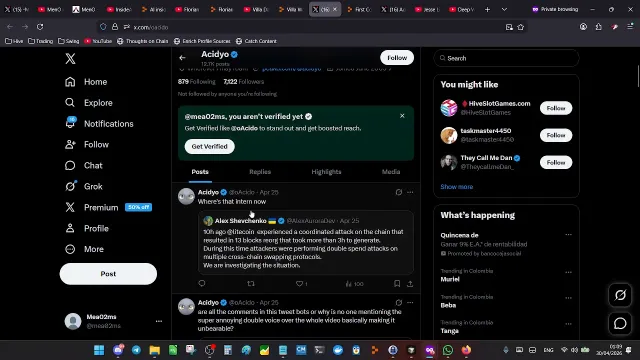
Task: Repost 'Where's that intern now' post
Action: pyautogui.click(x=251, y=283)
